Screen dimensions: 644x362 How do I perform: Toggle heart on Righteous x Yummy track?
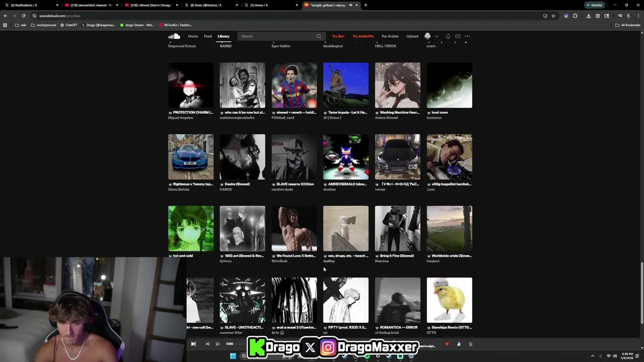coord(170,184)
